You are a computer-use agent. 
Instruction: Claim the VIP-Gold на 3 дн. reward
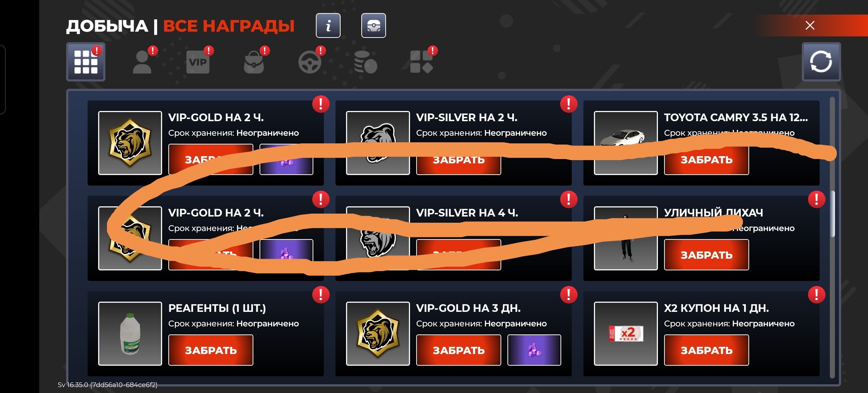pyautogui.click(x=458, y=350)
